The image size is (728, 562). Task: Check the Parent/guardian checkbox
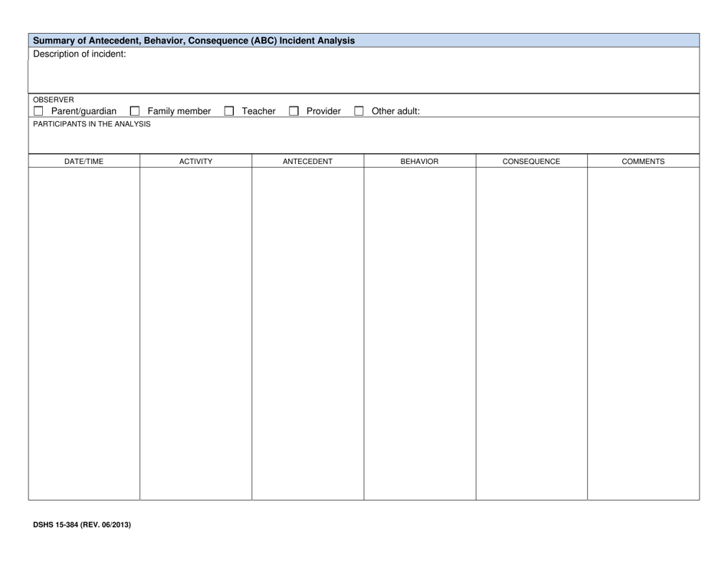(x=37, y=110)
